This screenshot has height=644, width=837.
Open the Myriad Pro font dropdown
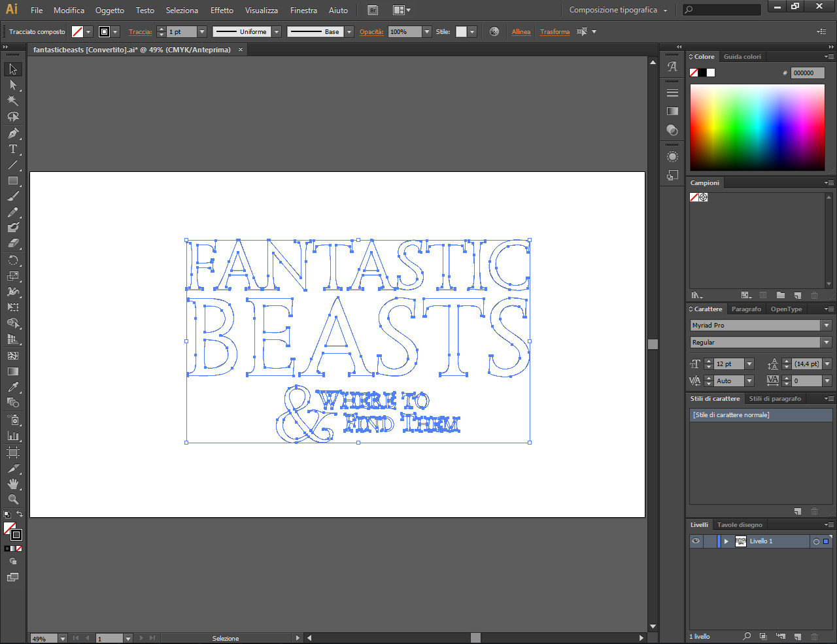click(x=827, y=326)
